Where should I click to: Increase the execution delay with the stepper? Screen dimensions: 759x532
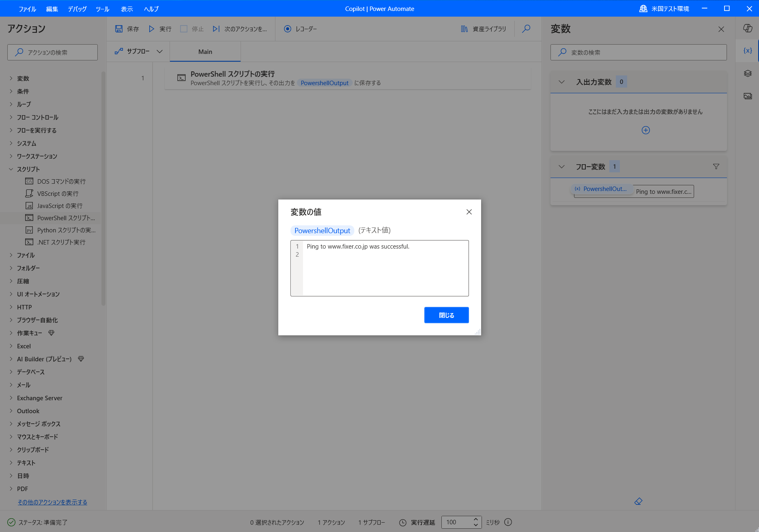(x=475, y=519)
